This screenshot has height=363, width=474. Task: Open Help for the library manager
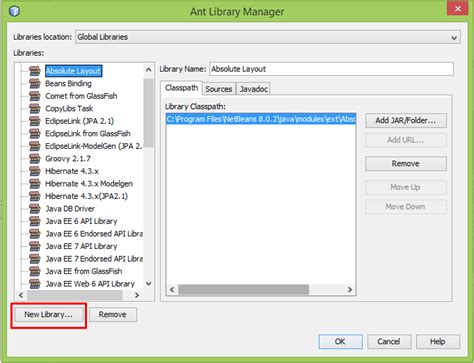(x=438, y=342)
